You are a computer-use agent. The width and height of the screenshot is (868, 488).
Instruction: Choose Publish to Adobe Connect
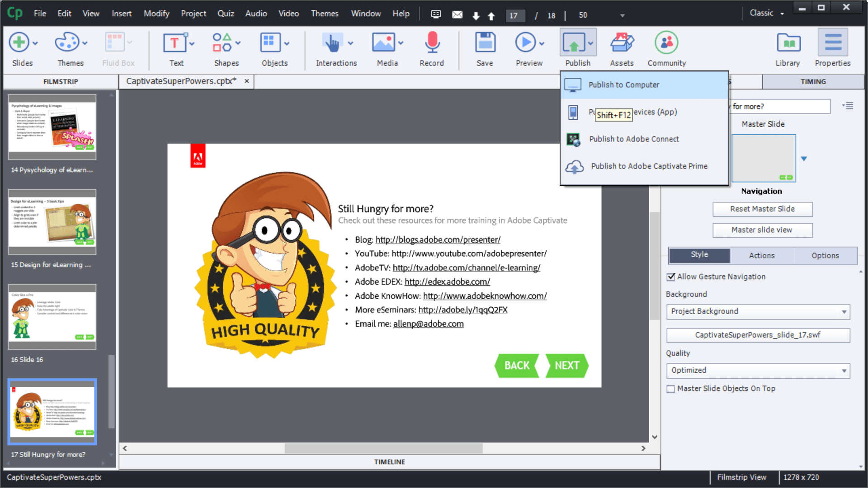coord(633,139)
